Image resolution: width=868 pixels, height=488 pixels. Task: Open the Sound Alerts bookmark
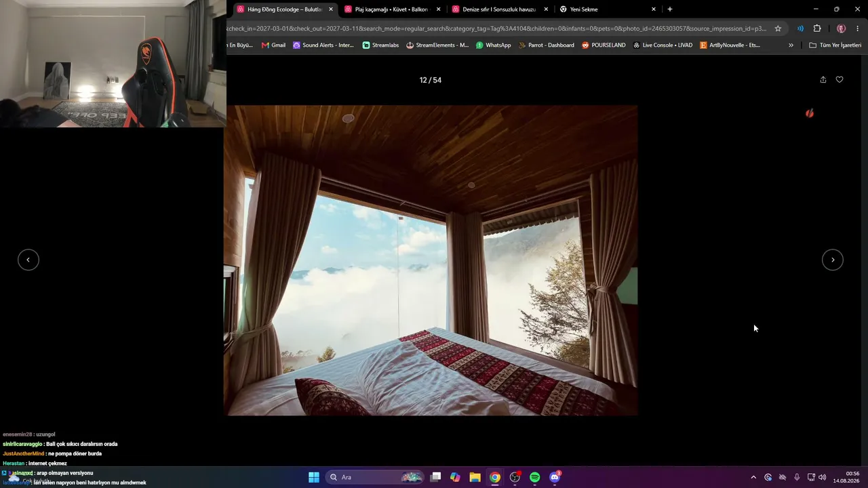tap(323, 45)
